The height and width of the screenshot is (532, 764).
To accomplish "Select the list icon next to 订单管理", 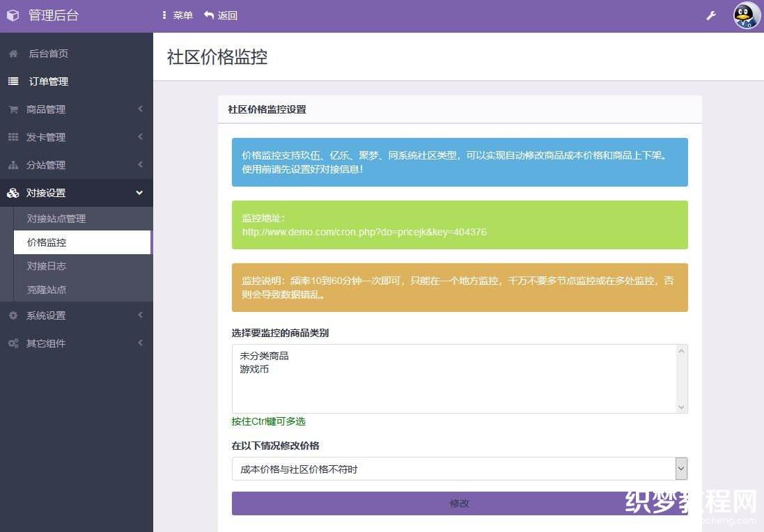I will (12, 81).
